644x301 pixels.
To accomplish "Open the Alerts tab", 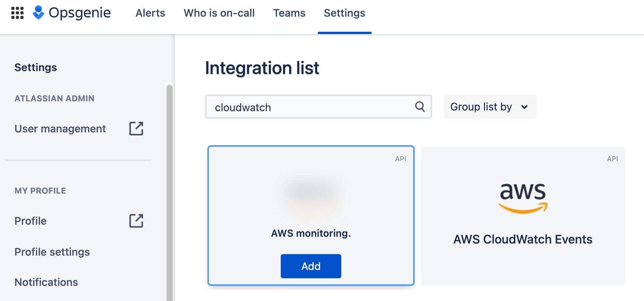I will pyautogui.click(x=150, y=13).
